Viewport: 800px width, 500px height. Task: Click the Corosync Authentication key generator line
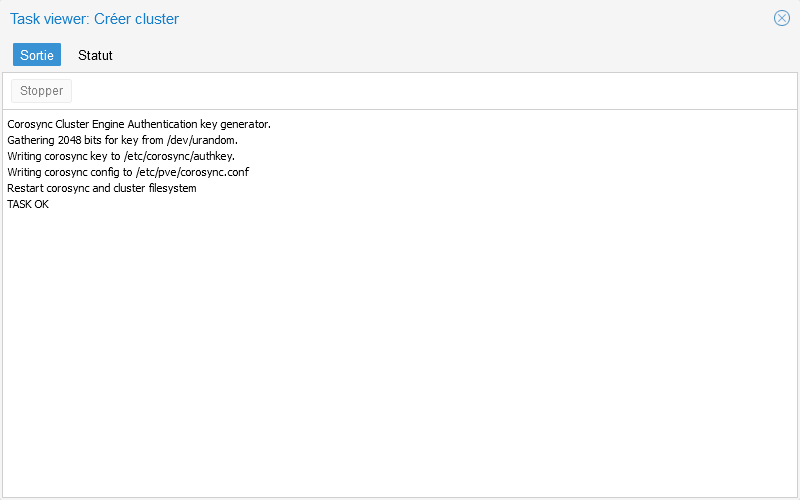tap(139, 124)
